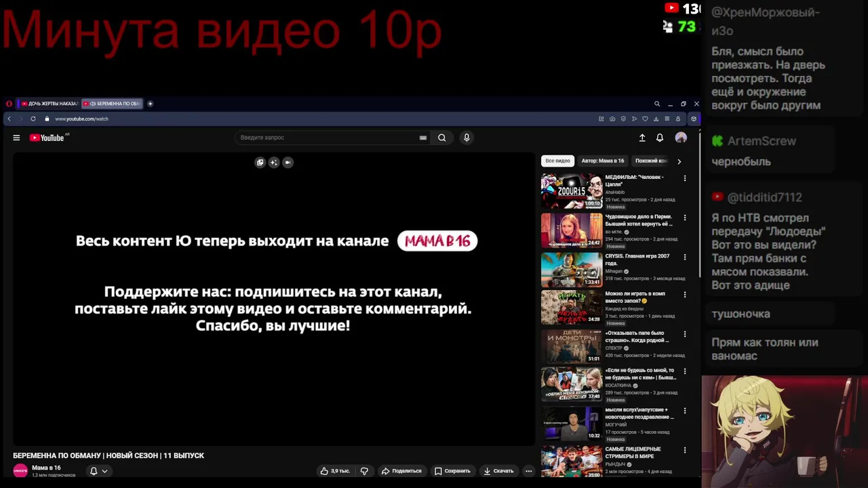Open the Дети и монстры thumbnail
Image resolution: width=868 pixels, height=488 pixels.
pyautogui.click(x=571, y=346)
